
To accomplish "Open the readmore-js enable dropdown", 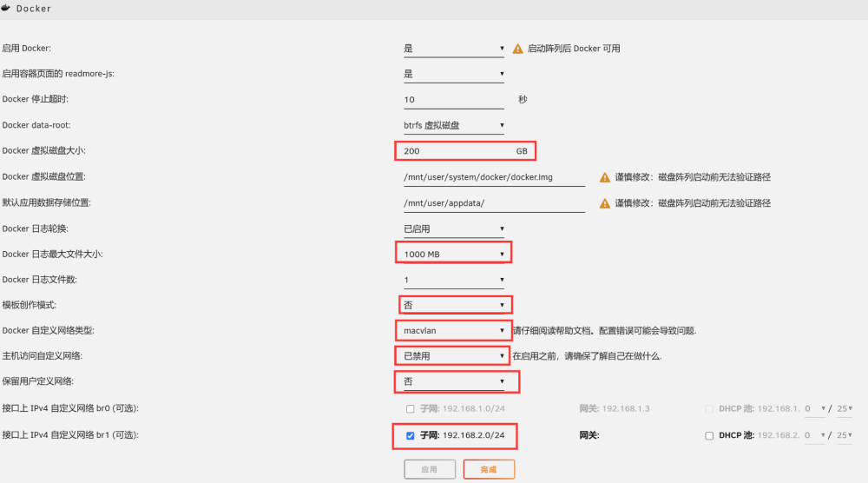I will pyautogui.click(x=453, y=74).
